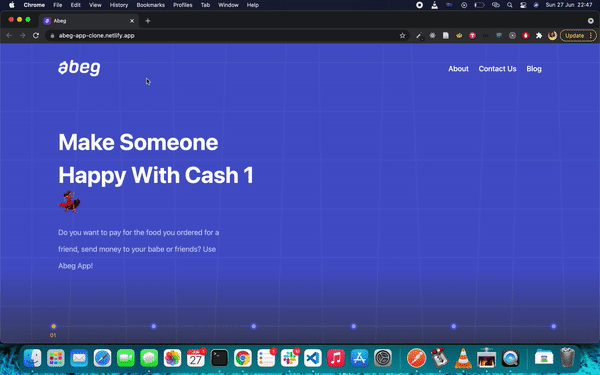Open a new tab with the plus icon
Screen dimensions: 600x375
(148, 21)
